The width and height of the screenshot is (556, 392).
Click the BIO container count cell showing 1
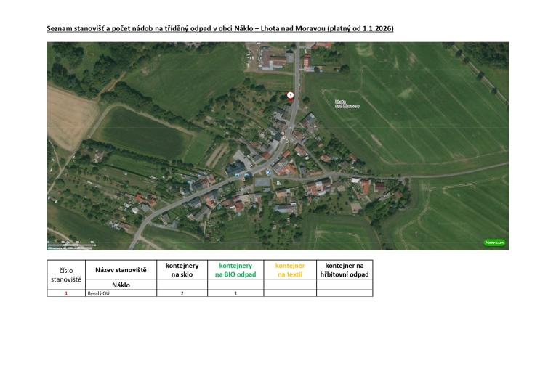tap(235, 293)
